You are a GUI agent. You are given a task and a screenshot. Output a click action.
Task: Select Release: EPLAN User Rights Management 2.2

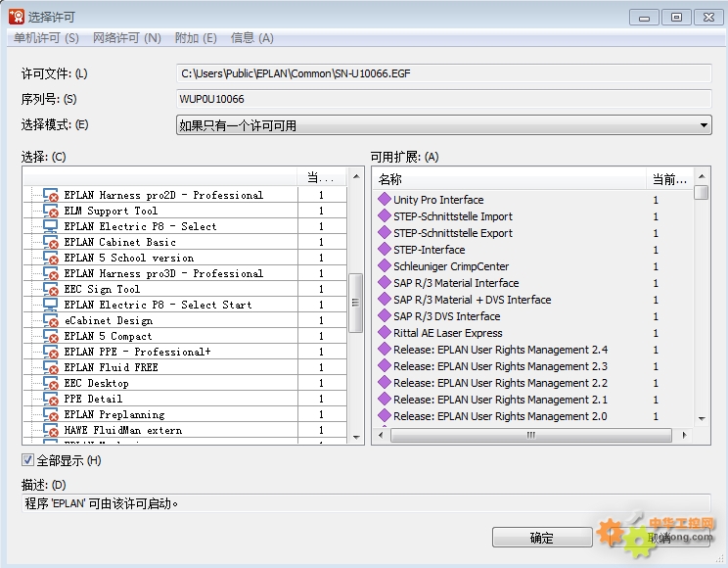coord(501,383)
